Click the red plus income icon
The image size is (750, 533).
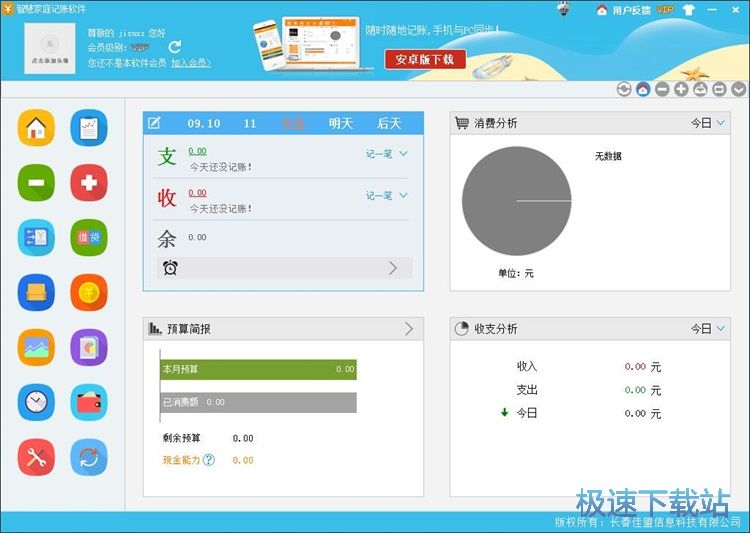89,183
